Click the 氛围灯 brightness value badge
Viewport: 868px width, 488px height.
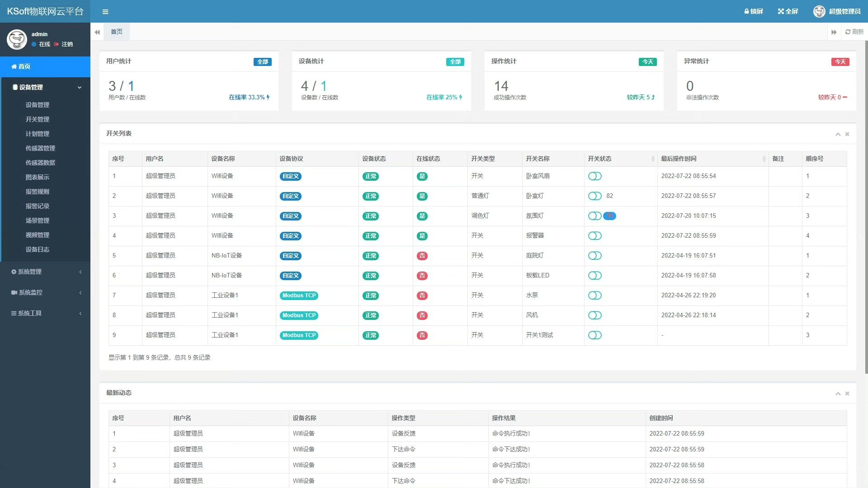pos(609,216)
